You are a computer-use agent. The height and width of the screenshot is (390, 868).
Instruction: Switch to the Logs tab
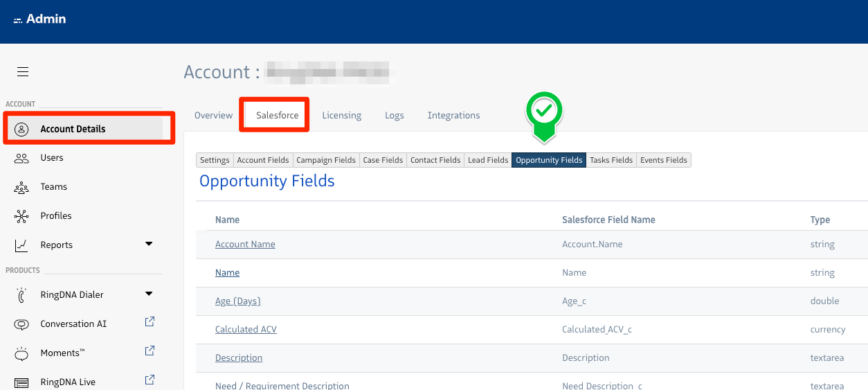[x=395, y=116]
